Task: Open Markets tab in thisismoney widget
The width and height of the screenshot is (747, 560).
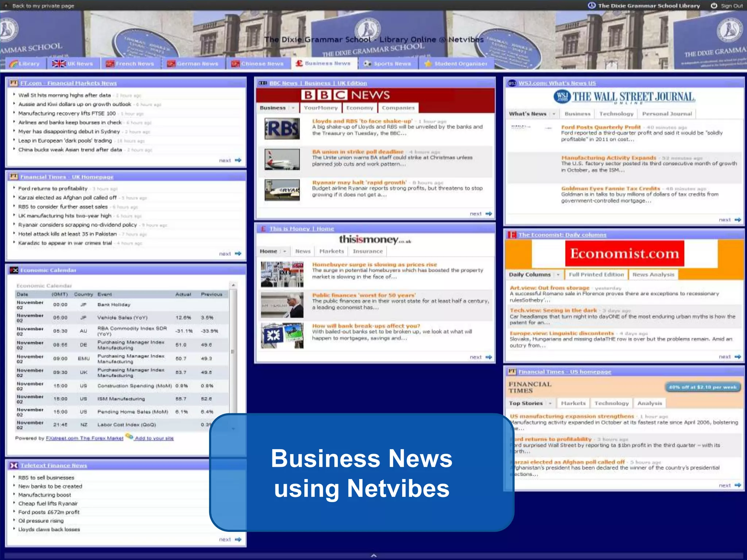Action: click(x=332, y=251)
